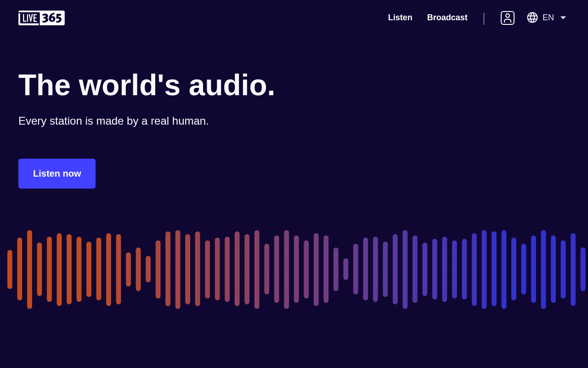The height and width of the screenshot is (368, 588).
Task: Open the user account icon
Action: (x=508, y=18)
